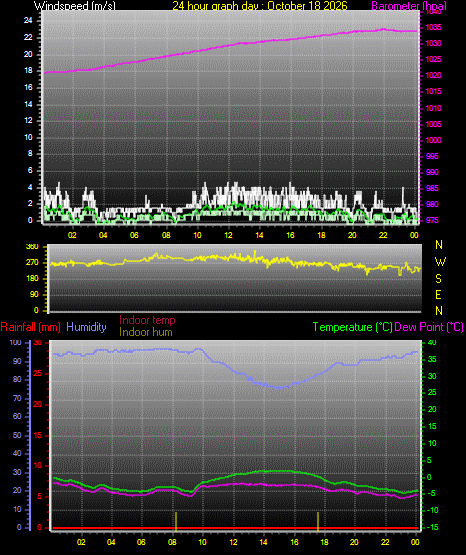This screenshot has height=555, width=466.
Task: Click the humidity minimum point near 15 hours
Action: click(x=280, y=388)
